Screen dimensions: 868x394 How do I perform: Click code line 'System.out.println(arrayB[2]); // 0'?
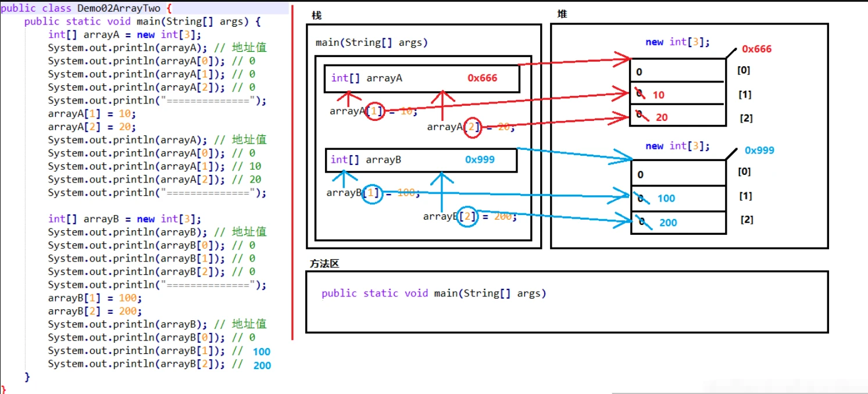(x=152, y=271)
